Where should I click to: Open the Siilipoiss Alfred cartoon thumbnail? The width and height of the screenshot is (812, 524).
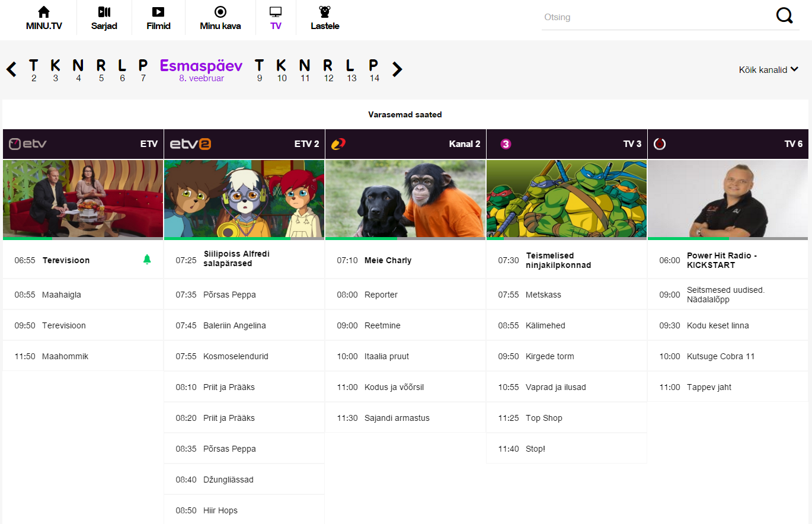coord(244,199)
